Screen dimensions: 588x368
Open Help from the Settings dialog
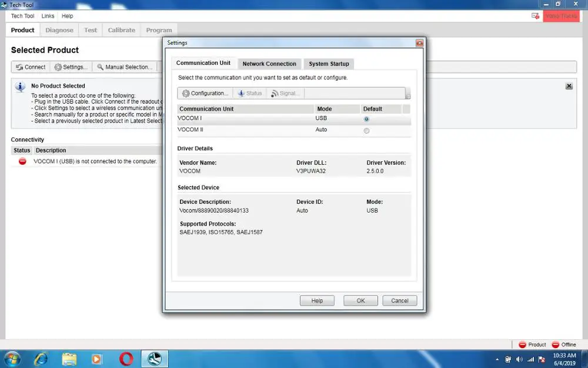317,300
